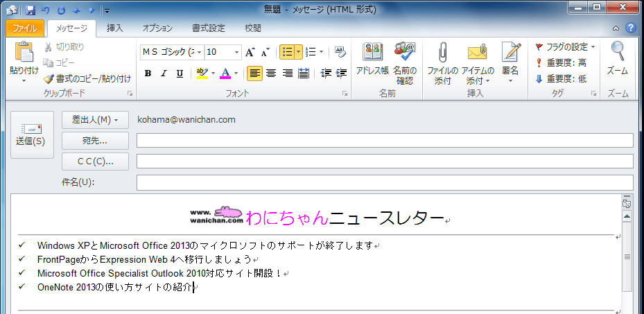
Task: Click the 宛先... recipients button
Action: point(95,141)
